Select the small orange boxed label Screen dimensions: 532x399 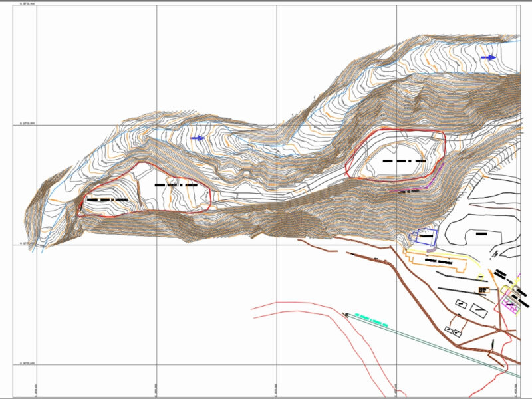tap(484, 291)
